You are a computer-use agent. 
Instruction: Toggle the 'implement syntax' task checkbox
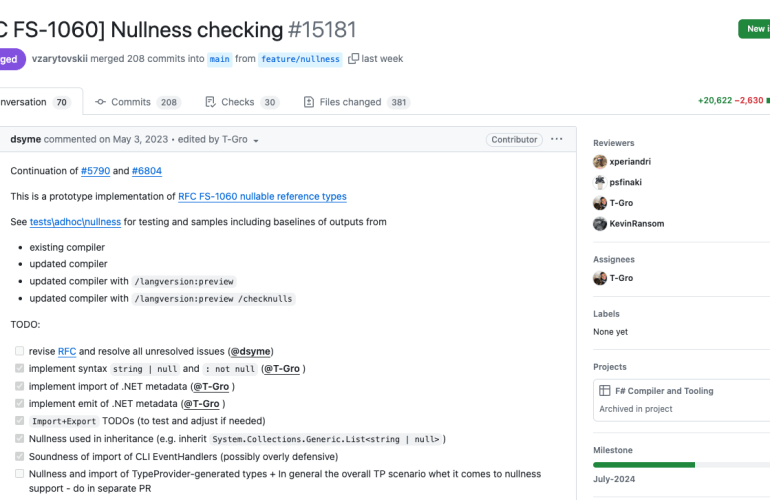[x=19, y=369]
